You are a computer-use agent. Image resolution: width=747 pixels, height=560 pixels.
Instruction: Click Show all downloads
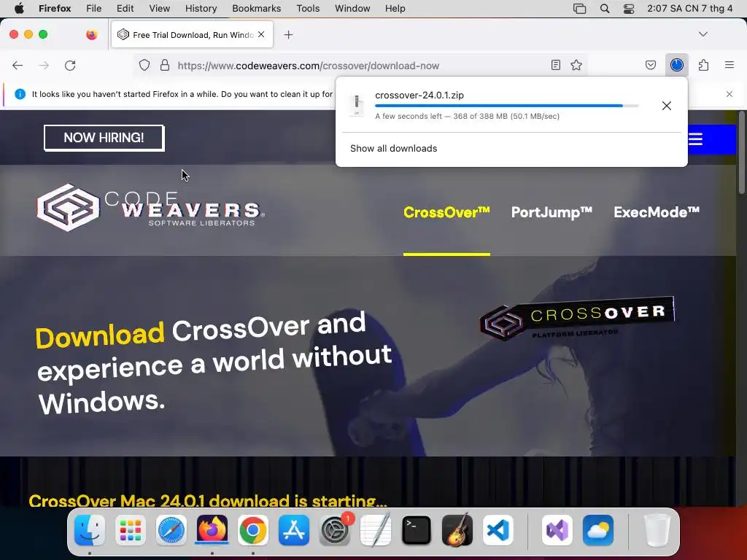coord(393,149)
